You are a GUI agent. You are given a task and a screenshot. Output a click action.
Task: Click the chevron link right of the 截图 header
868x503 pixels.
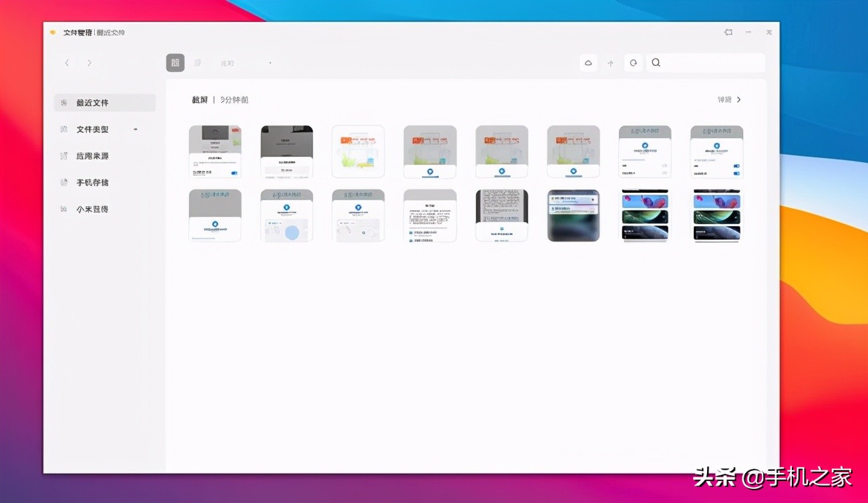point(730,100)
